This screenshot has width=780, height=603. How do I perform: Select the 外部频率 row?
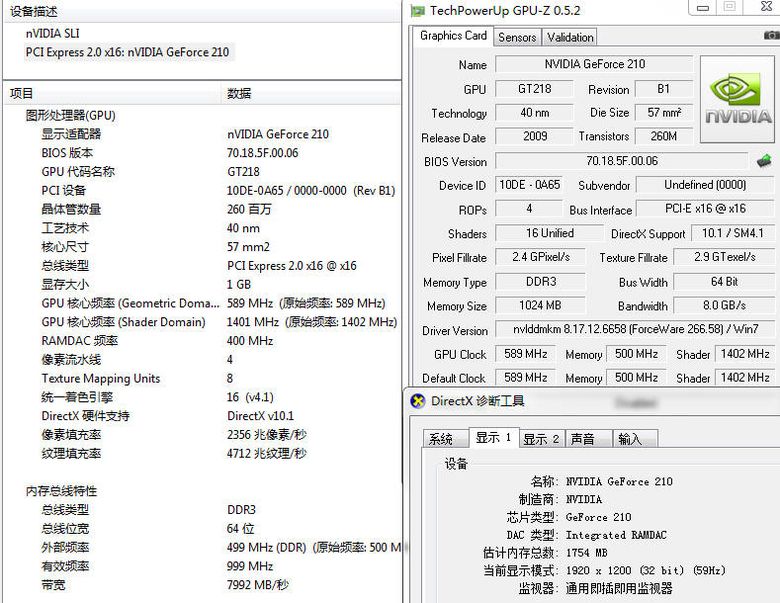pos(202,547)
